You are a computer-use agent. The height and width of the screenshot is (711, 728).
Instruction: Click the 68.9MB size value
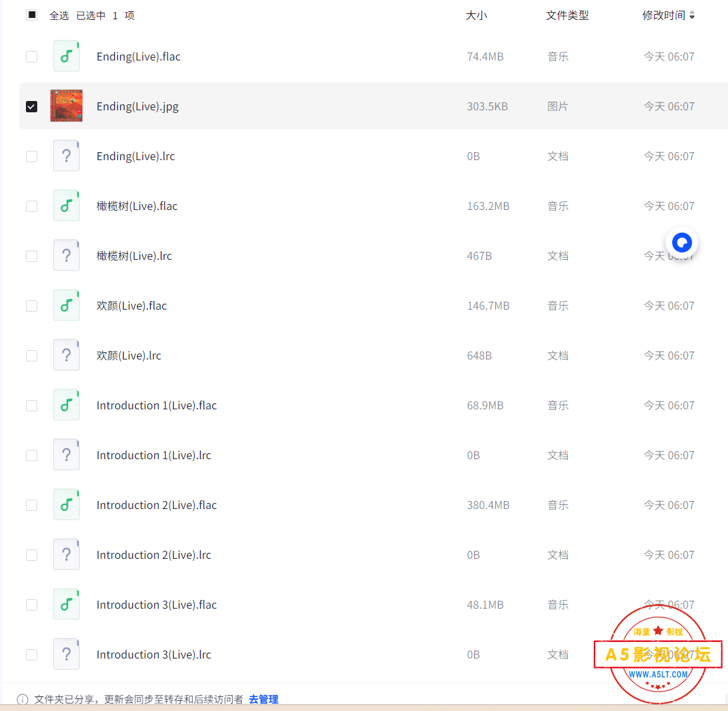click(485, 405)
